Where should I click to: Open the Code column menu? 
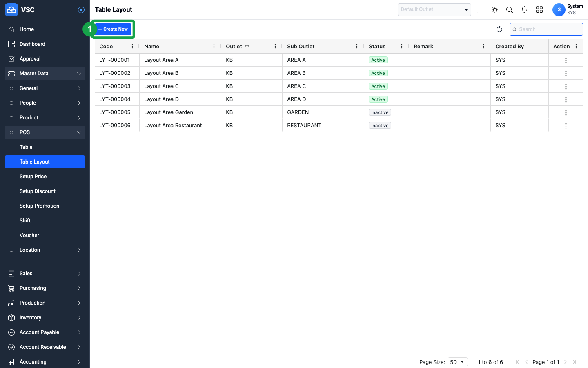[x=132, y=47]
